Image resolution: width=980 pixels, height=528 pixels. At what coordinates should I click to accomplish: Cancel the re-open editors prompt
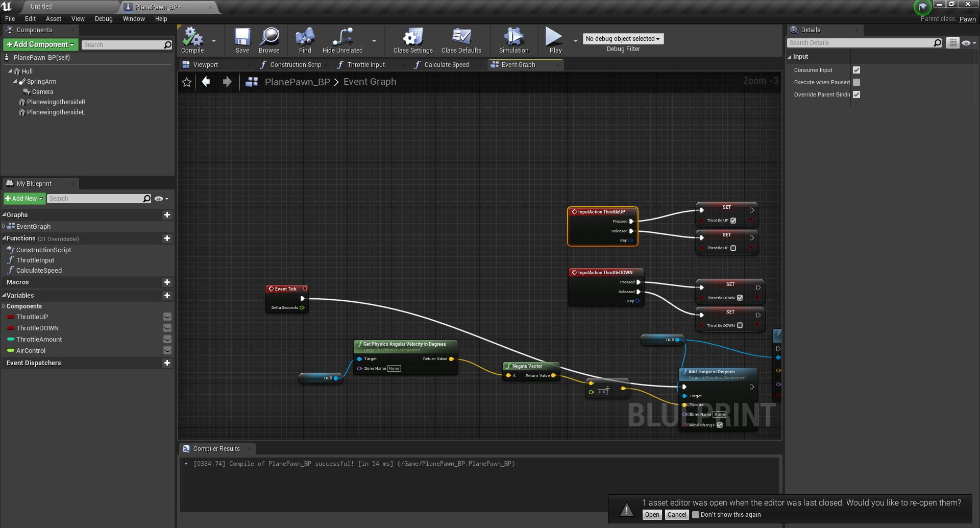677,515
